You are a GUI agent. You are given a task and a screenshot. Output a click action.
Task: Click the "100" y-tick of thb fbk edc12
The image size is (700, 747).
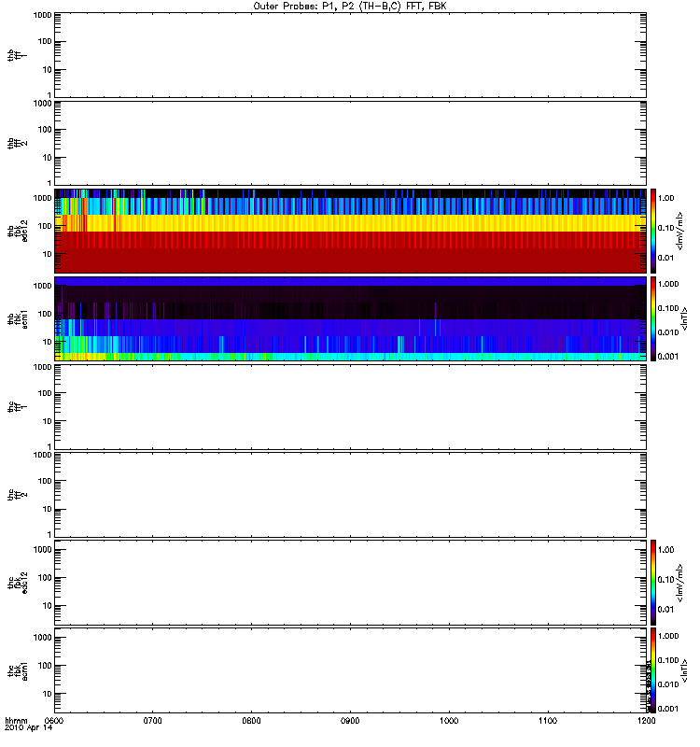click(x=45, y=226)
